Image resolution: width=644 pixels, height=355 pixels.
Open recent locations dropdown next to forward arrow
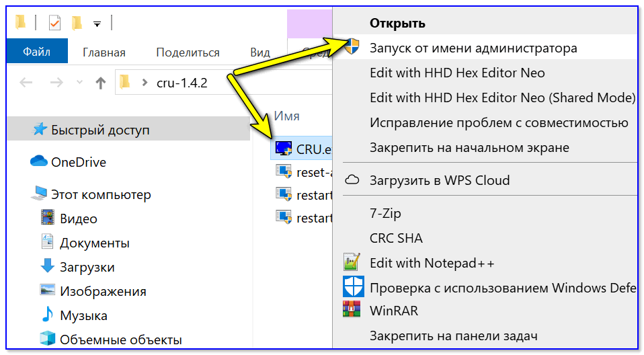(x=80, y=83)
